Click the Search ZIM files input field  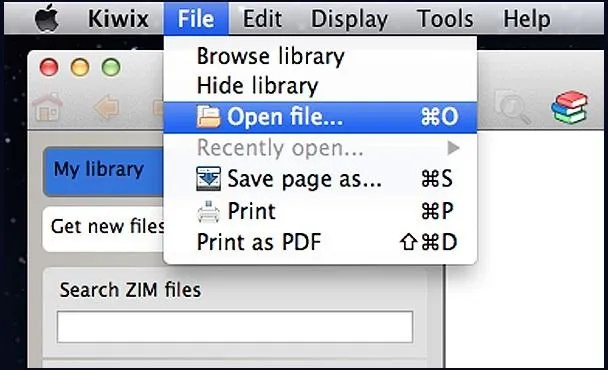[x=235, y=327]
